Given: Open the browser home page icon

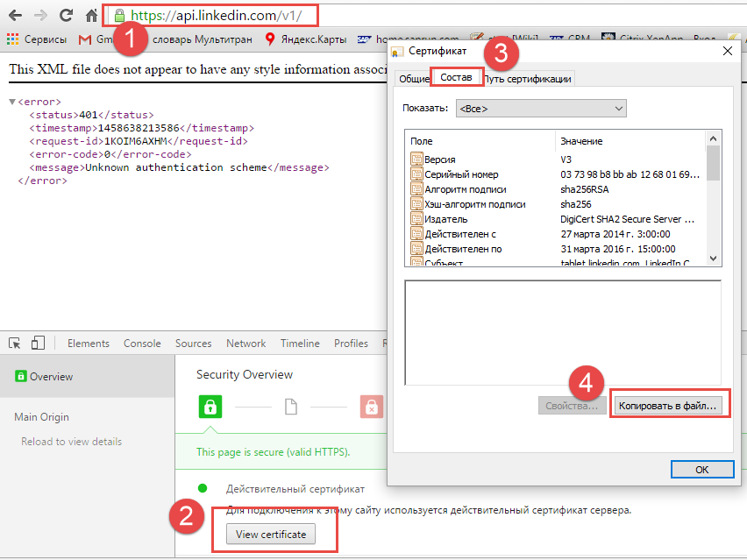Looking at the screenshot, I should coord(91,16).
